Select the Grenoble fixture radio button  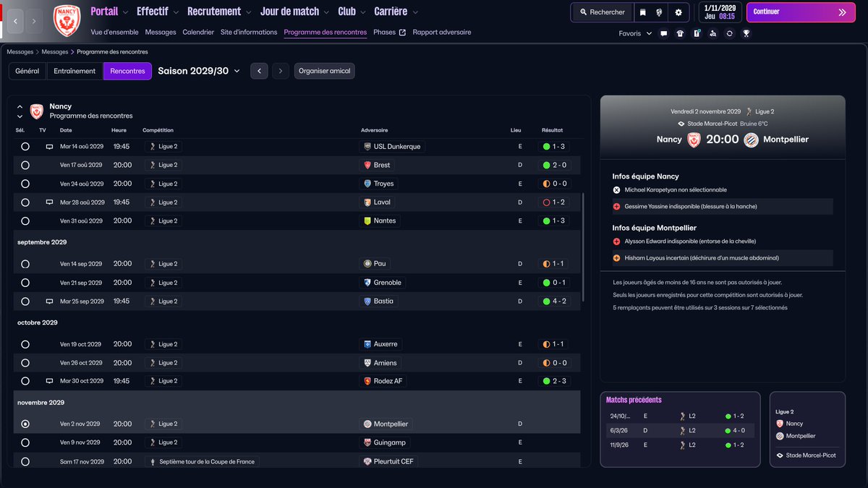(25, 283)
